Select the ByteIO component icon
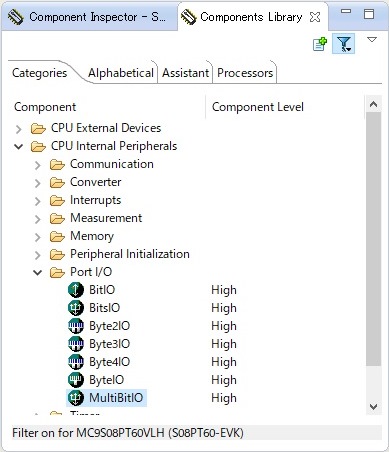This screenshot has height=452, width=389. click(x=76, y=380)
